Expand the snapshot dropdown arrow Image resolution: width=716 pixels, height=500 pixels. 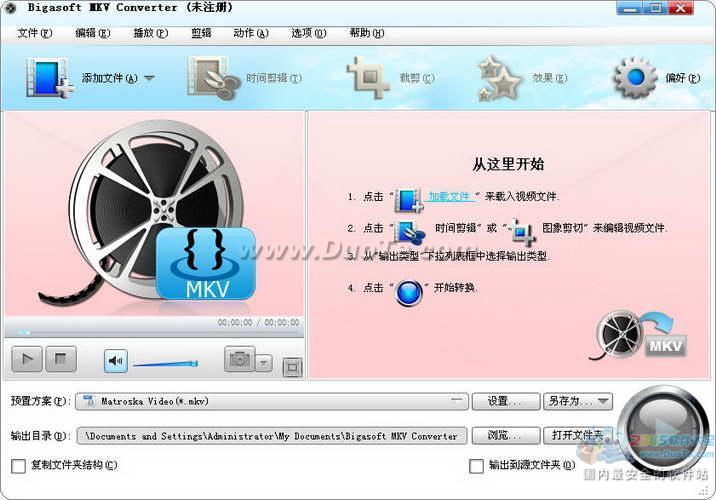pyautogui.click(x=263, y=363)
